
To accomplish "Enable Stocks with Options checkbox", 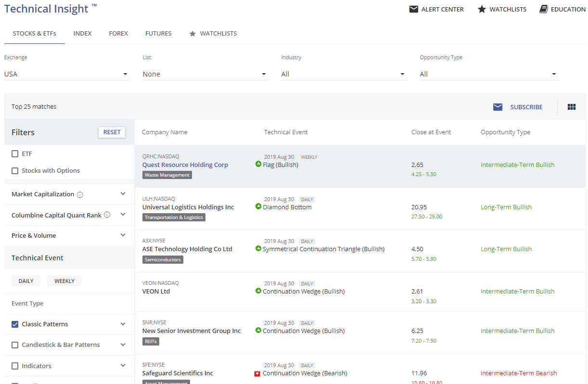I will [15, 171].
